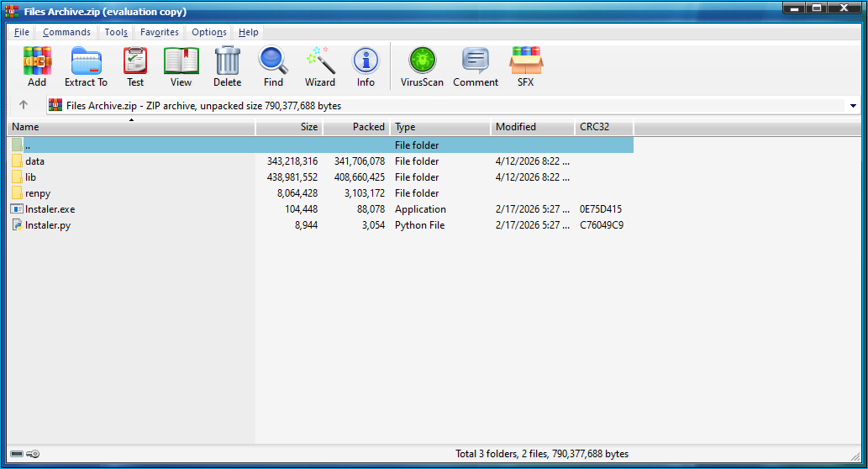The height and width of the screenshot is (469, 868).
Task: Open the Comment speech bubble icon
Action: point(476,61)
